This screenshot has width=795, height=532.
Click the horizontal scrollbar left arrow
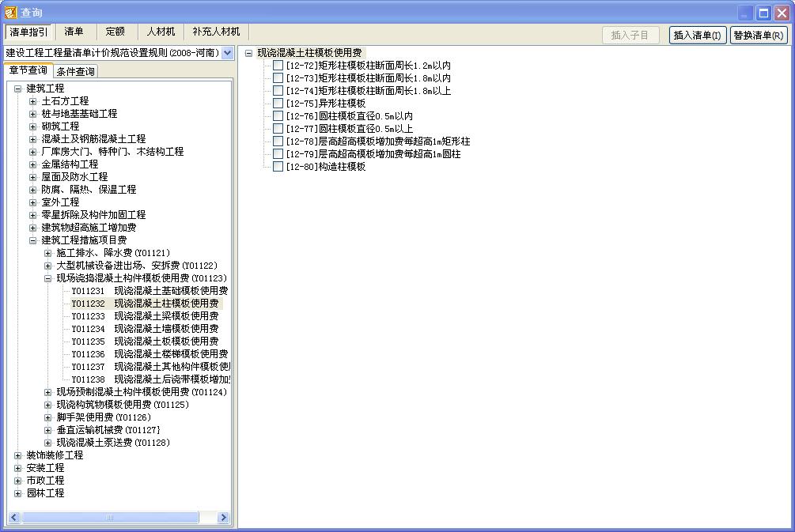(14, 518)
